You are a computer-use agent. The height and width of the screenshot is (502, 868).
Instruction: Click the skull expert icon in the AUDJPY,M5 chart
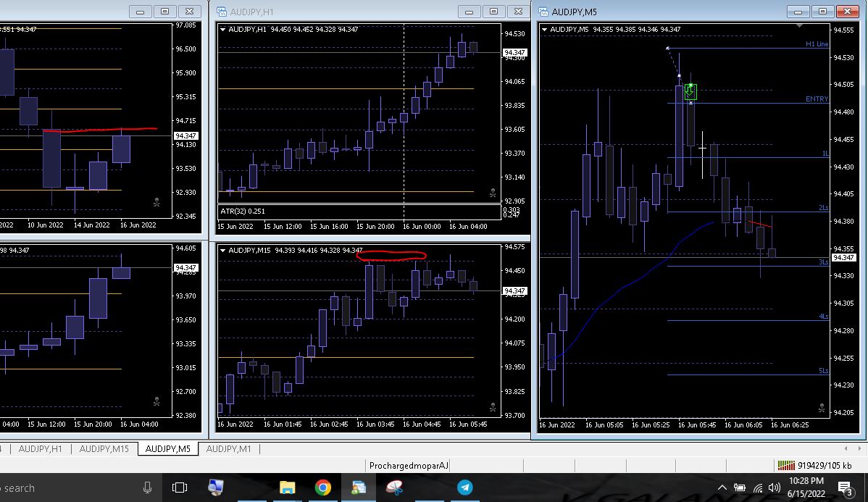click(x=822, y=409)
